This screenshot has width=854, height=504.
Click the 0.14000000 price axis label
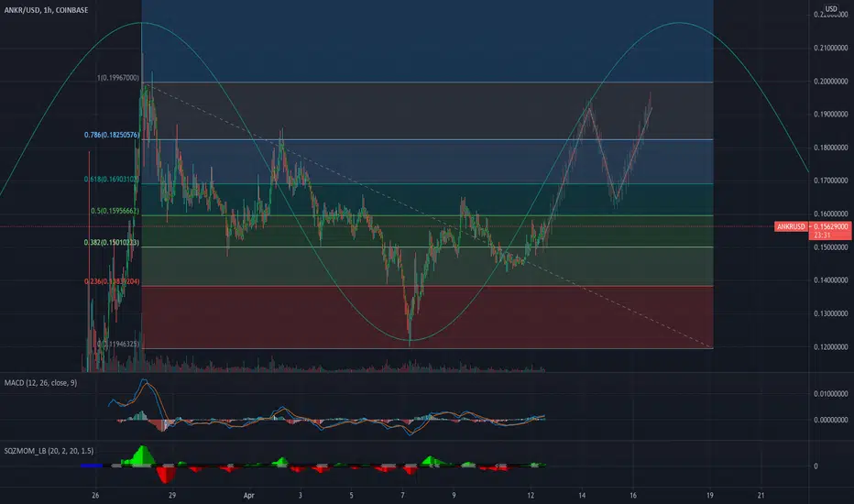(x=830, y=280)
